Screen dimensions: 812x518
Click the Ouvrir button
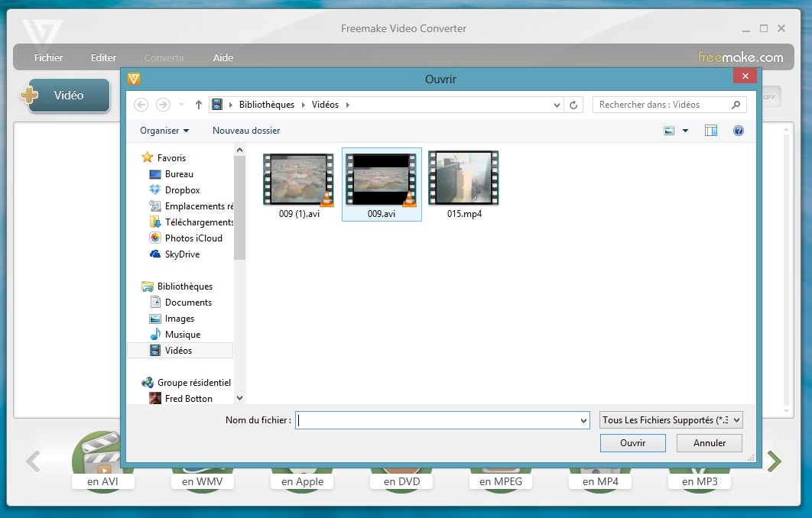pyautogui.click(x=633, y=443)
